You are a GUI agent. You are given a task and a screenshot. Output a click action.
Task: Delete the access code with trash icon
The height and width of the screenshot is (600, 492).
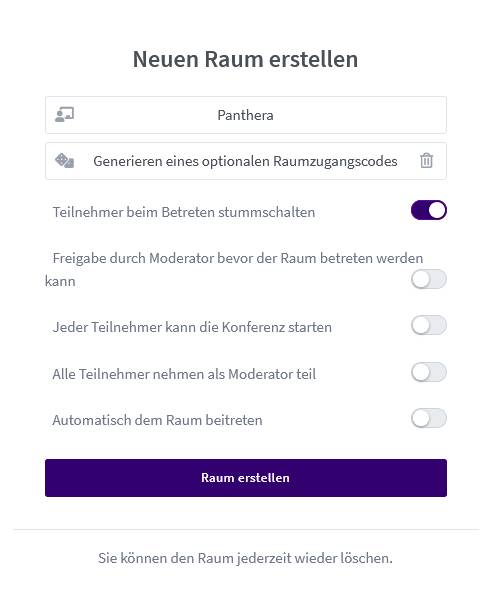(x=426, y=161)
